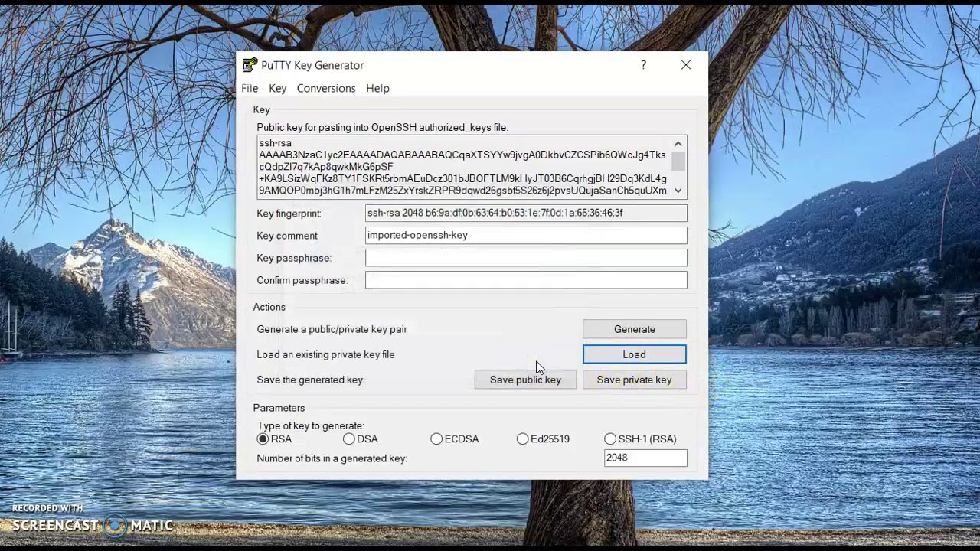
Task: Click the 'Key passphrase:' label
Action: coord(294,258)
